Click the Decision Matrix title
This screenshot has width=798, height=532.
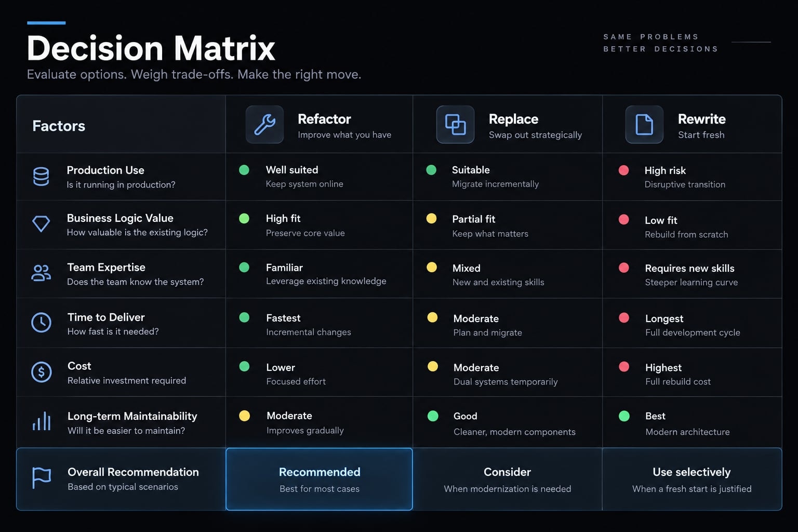[x=151, y=48]
